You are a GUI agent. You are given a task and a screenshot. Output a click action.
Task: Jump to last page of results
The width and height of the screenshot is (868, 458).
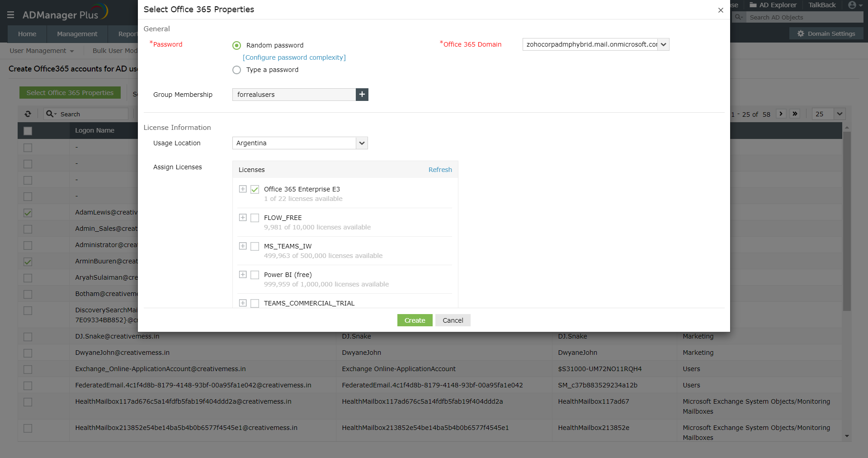(795, 114)
